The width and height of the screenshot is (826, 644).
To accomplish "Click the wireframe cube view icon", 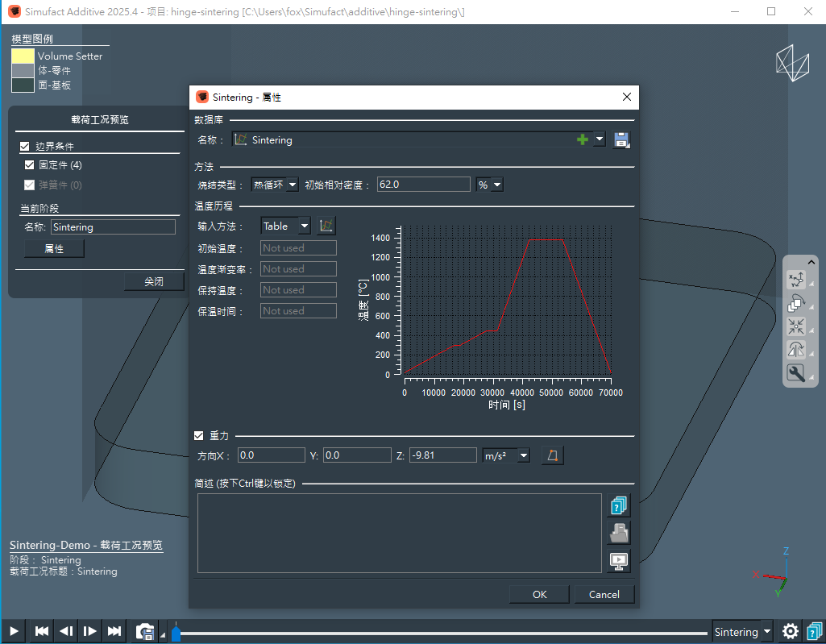I will pyautogui.click(x=792, y=63).
